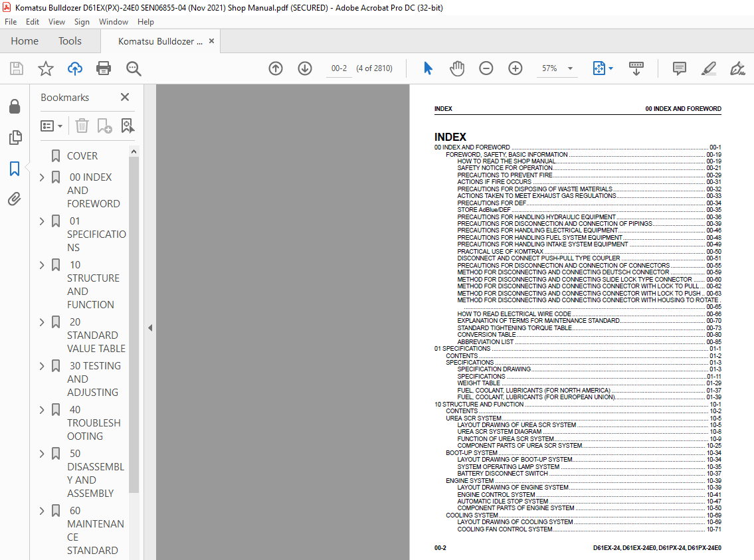Print the document using printer icon

coord(104,68)
